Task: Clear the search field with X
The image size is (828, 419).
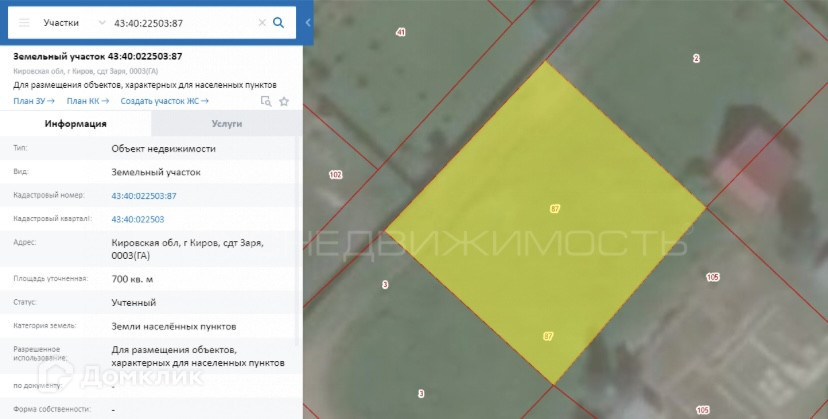Action: coord(262,23)
